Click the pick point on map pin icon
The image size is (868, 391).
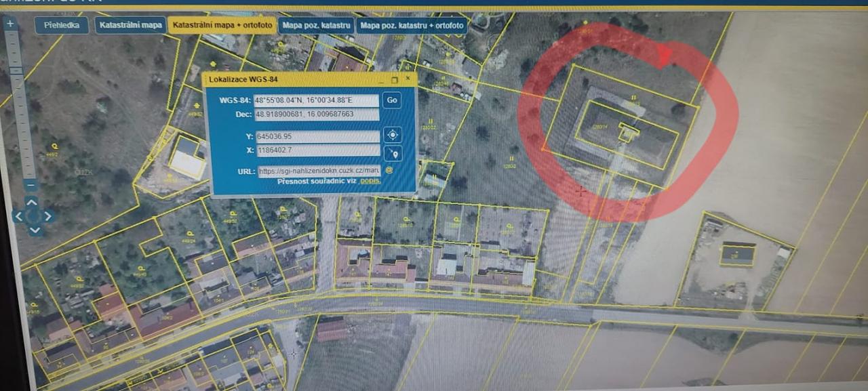point(393,153)
